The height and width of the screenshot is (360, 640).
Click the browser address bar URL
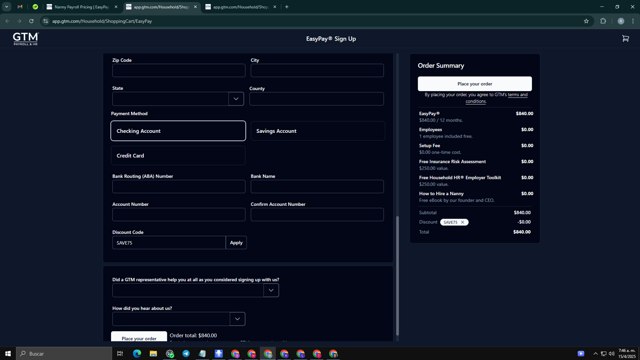point(102,21)
